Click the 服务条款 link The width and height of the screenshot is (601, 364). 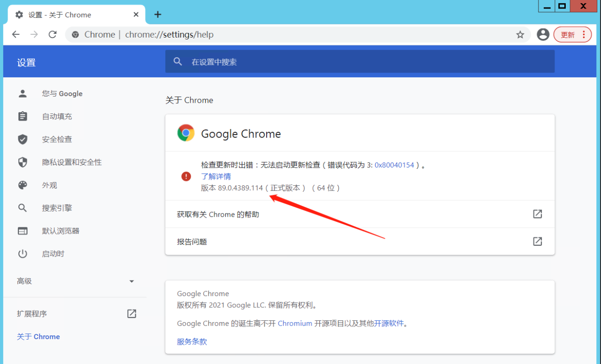pos(192,341)
